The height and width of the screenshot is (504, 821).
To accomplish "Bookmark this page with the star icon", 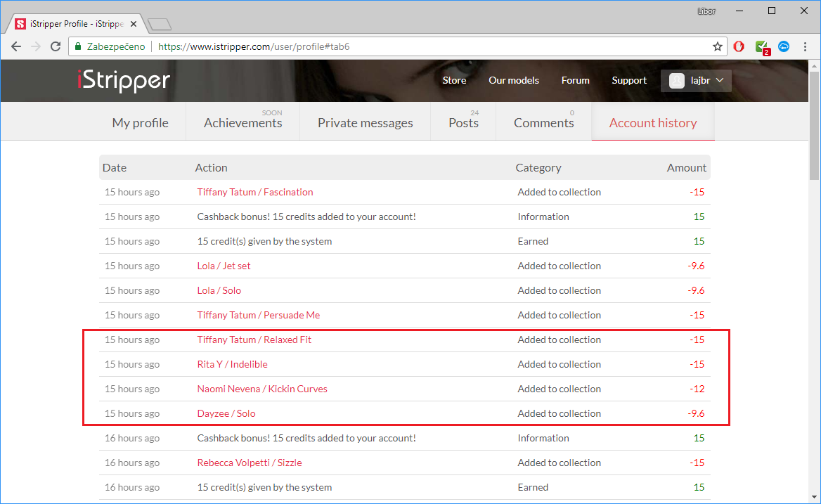I will (718, 46).
